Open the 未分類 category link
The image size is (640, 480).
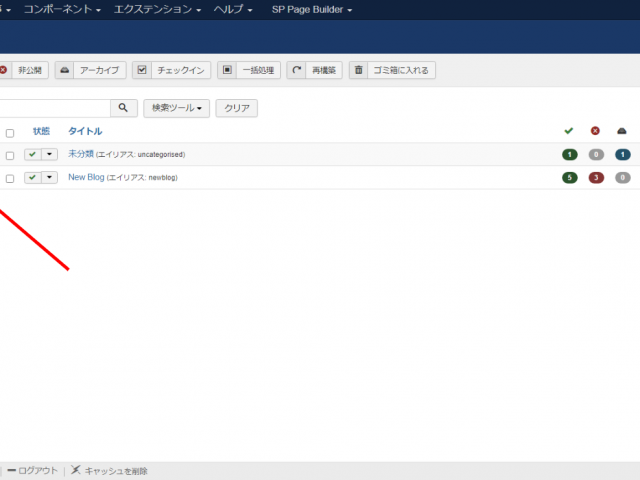click(x=81, y=154)
